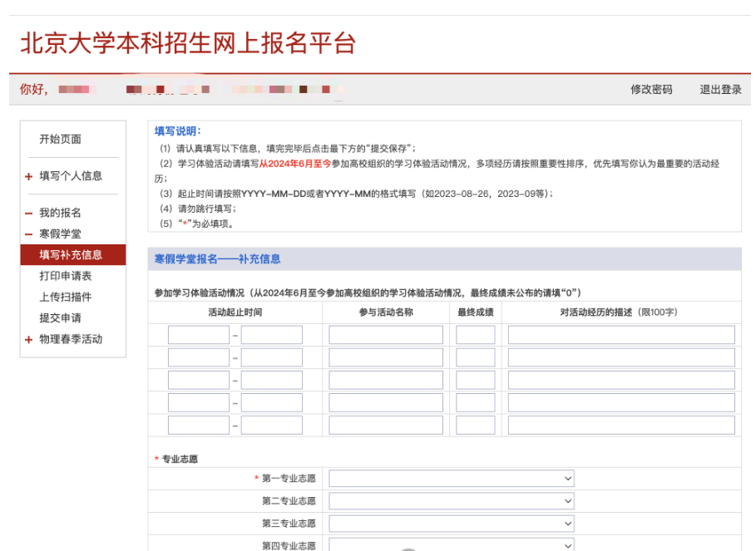Click the fifth row's 参与活动名称 field
The height and width of the screenshot is (551, 756).
point(386,426)
